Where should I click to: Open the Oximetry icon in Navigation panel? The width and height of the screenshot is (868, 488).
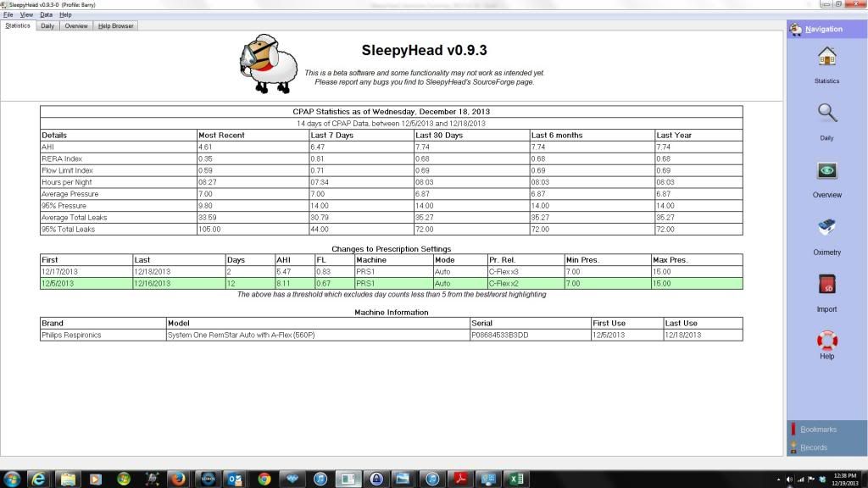(x=827, y=227)
